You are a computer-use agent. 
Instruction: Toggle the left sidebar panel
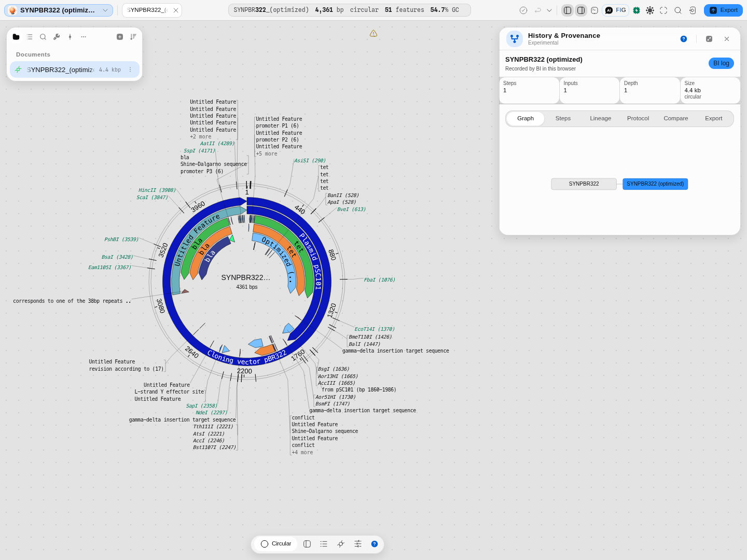point(568,10)
